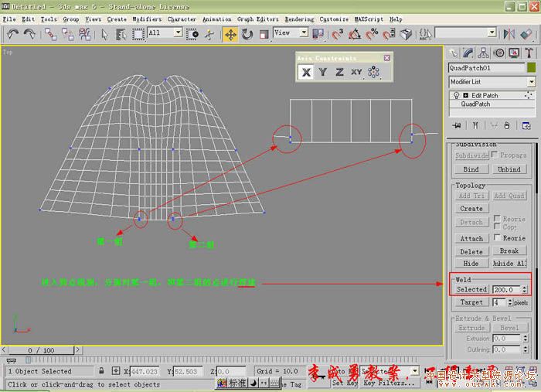541x392 pixels.
Task: Click the Undo arrow icon
Action: 13,34
